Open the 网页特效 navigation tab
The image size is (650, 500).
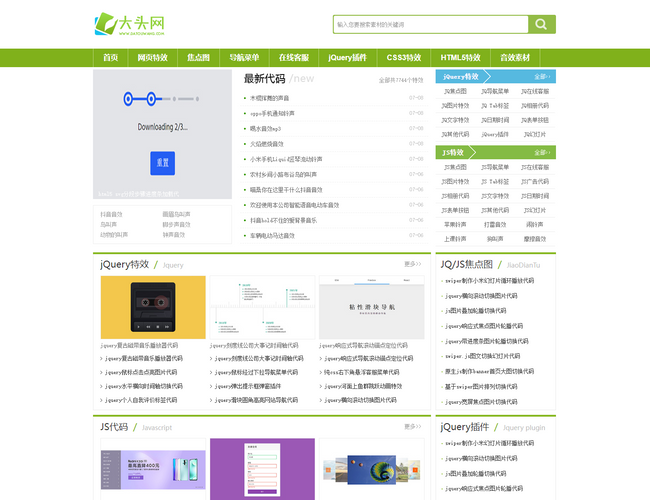coord(153,58)
